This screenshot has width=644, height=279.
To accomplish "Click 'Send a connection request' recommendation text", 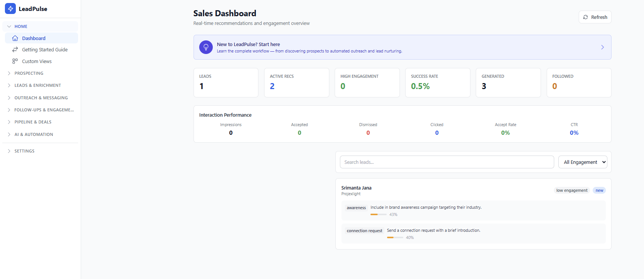I will [x=433, y=230].
